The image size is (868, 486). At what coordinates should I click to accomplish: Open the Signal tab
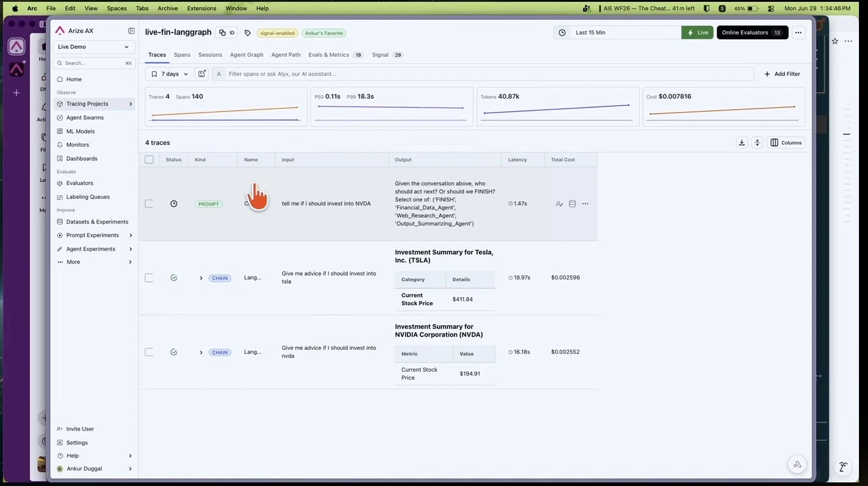pos(388,55)
